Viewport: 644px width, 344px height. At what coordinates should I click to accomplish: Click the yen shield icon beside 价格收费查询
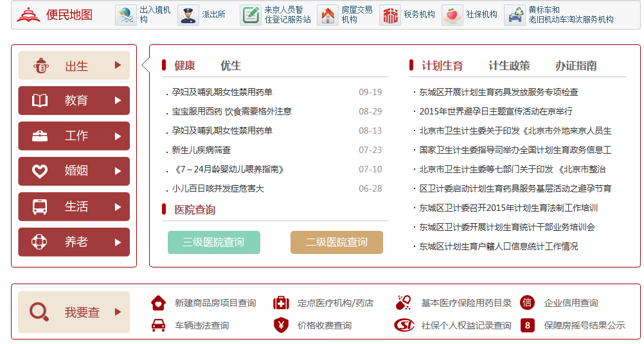pyautogui.click(x=281, y=325)
